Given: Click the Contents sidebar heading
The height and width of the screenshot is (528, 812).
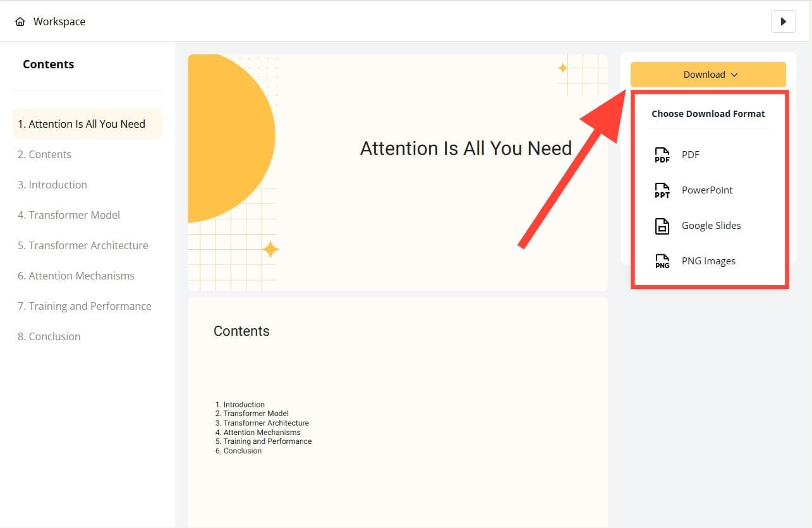Looking at the screenshot, I should pyautogui.click(x=49, y=64).
